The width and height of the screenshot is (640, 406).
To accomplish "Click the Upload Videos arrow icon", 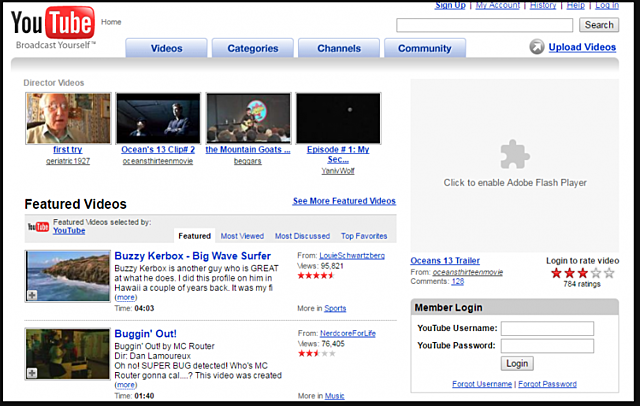I will (x=537, y=47).
